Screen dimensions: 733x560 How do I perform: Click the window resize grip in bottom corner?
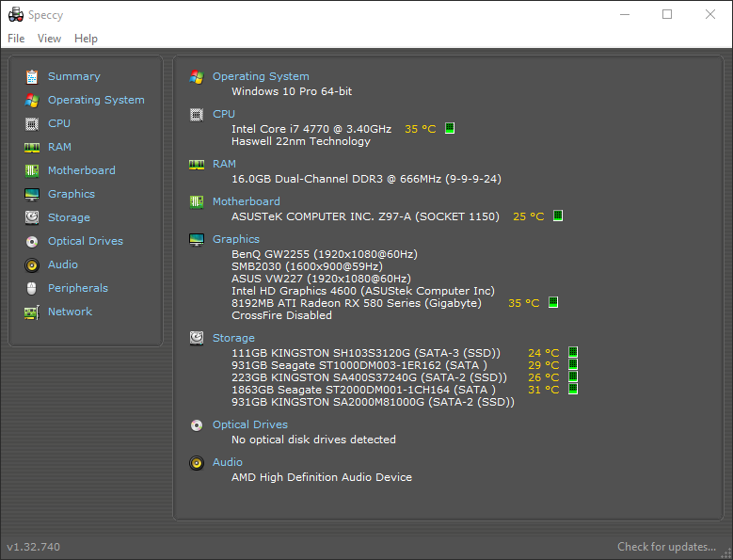tap(726, 553)
